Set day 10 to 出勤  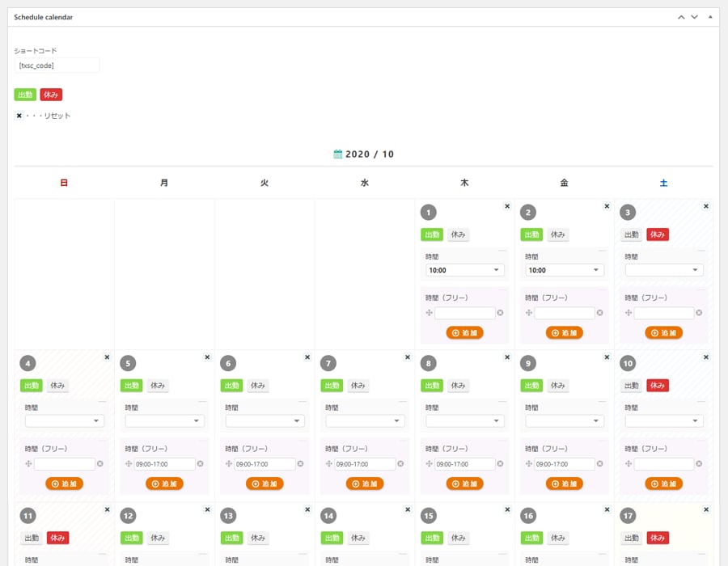click(x=631, y=386)
